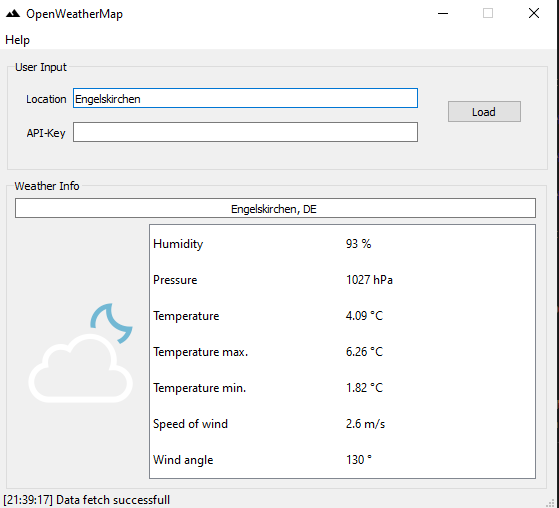Viewport: 559px width, 508px height.
Task: Open the Help menu
Action: point(17,40)
